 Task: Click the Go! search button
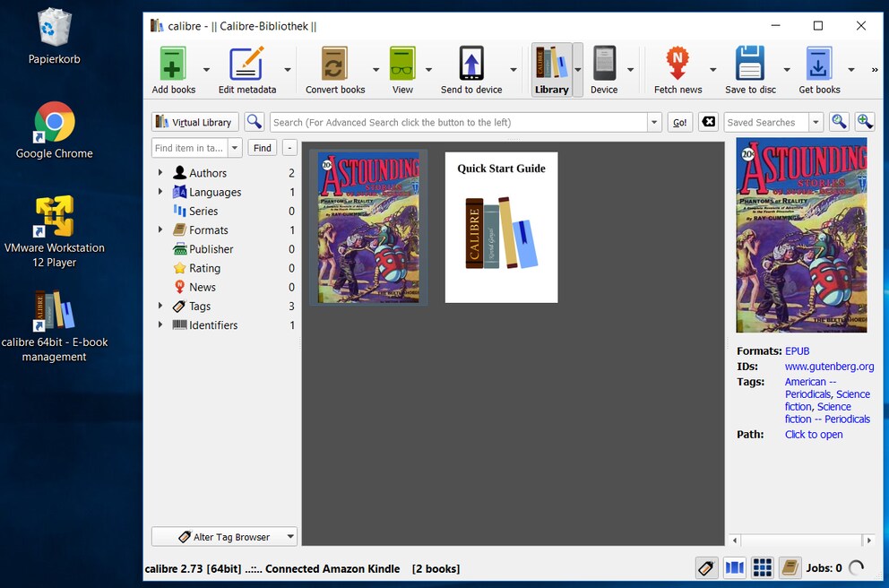pos(680,122)
